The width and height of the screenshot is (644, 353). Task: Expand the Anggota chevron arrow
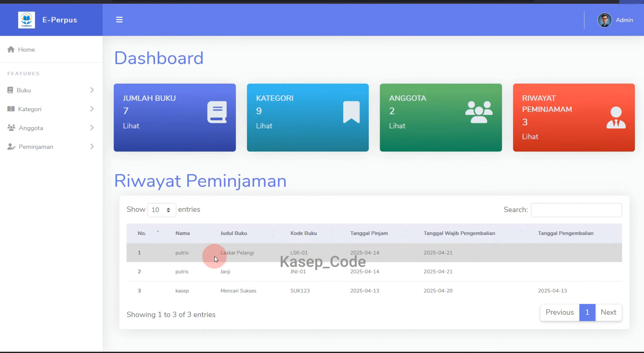pyautogui.click(x=92, y=128)
